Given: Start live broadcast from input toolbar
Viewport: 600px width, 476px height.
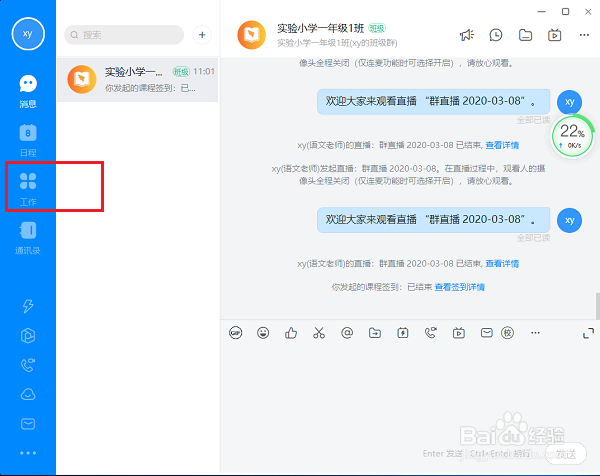Looking at the screenshot, I should pyautogui.click(x=458, y=333).
